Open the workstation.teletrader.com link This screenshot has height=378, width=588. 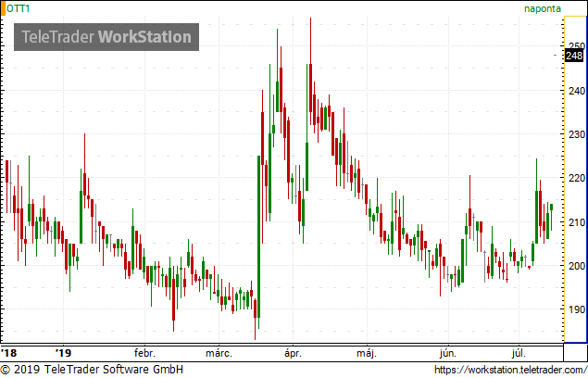click(x=511, y=370)
